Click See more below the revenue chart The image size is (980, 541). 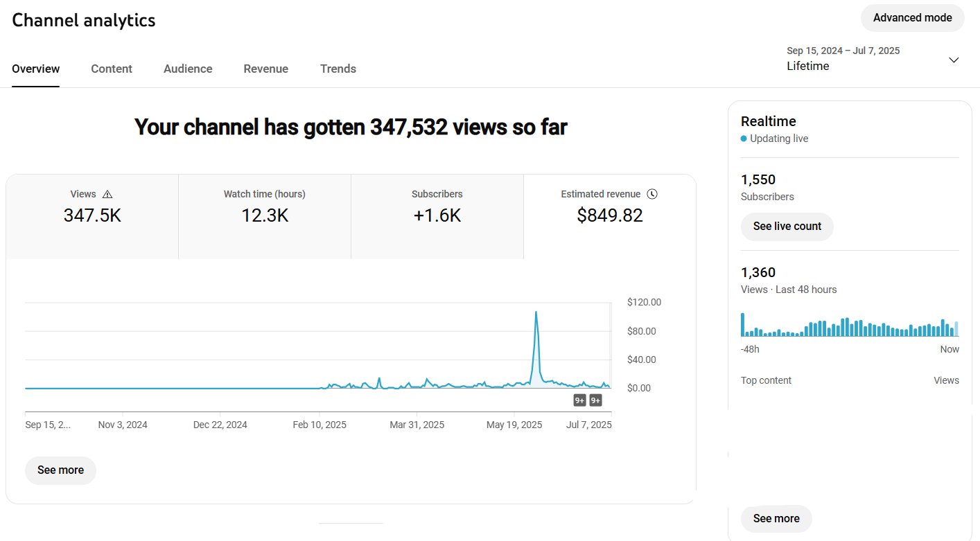(60, 470)
